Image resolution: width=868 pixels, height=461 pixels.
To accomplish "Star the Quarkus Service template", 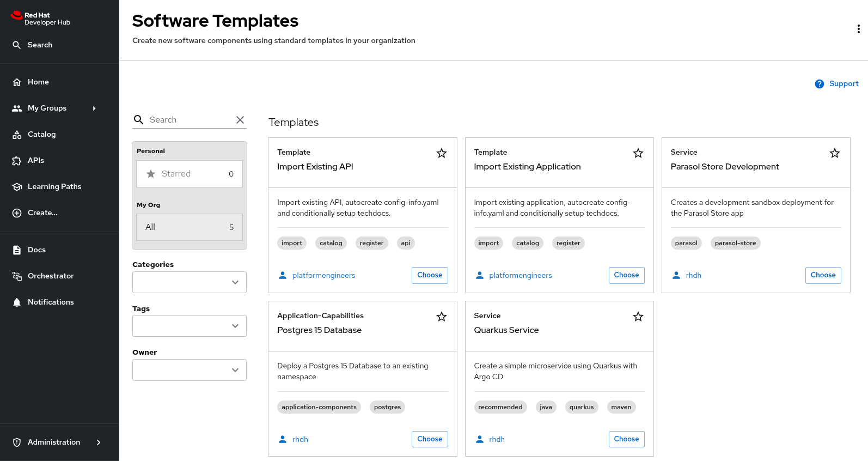I will (x=638, y=317).
